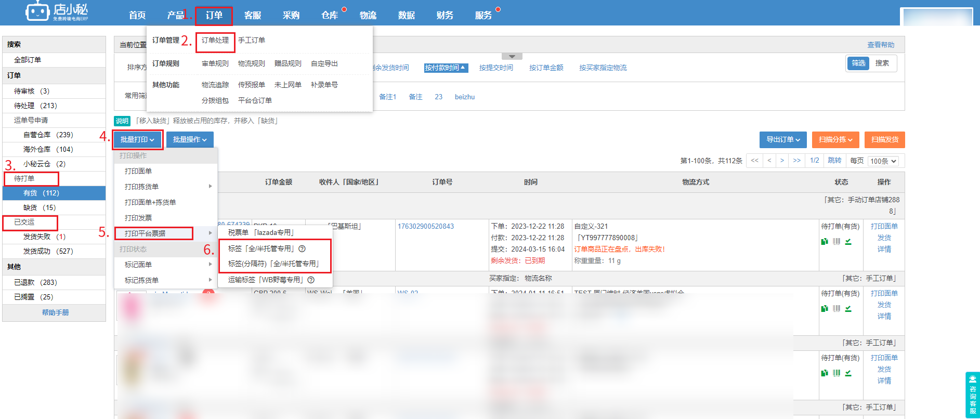
Task: Go to next page with > button
Action: (782, 161)
